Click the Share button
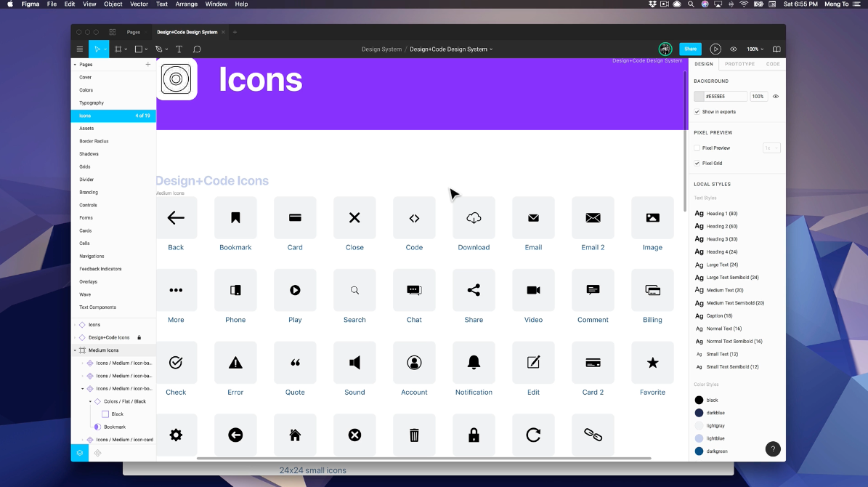Image resolution: width=868 pixels, height=487 pixels. click(x=690, y=49)
